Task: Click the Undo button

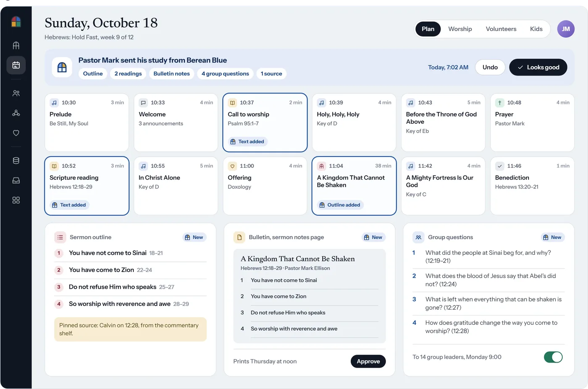Action: [x=490, y=67]
